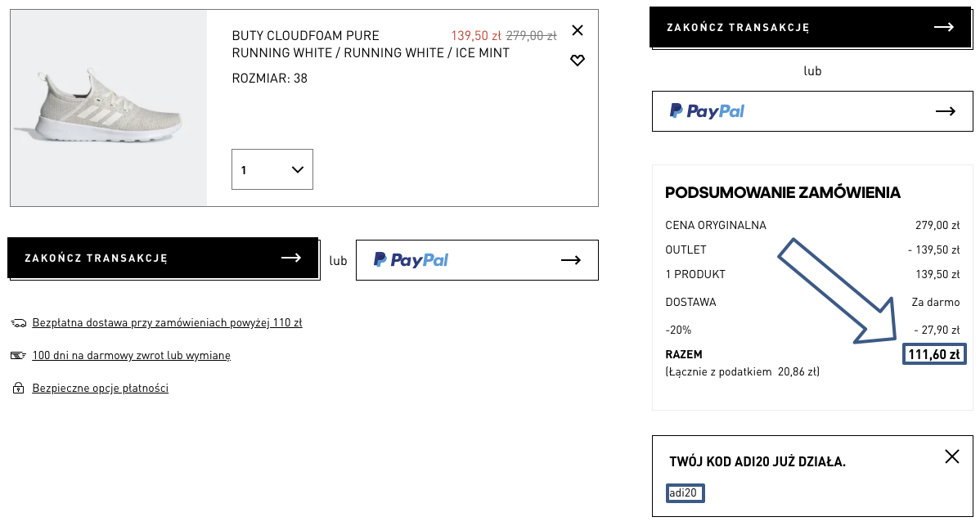Select the crossed-out 279,00 zł price

(x=531, y=36)
